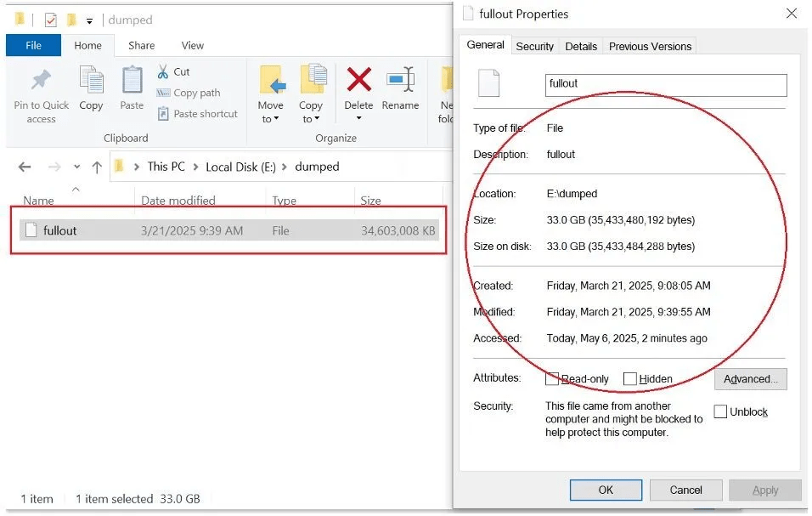The height and width of the screenshot is (516, 812).
Task: Click the folder icon in the title bar
Action: click(20, 20)
